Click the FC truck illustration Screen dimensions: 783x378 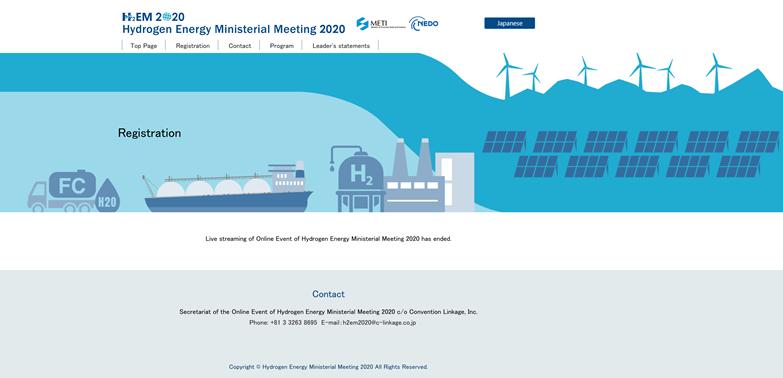[62, 191]
